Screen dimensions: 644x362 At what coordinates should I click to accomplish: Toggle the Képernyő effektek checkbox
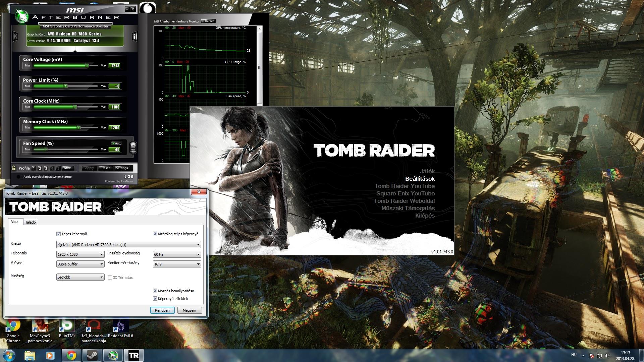(155, 299)
